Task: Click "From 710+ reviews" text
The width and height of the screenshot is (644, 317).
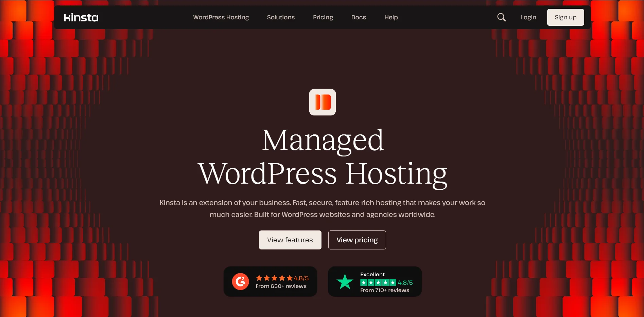Action: (x=385, y=290)
